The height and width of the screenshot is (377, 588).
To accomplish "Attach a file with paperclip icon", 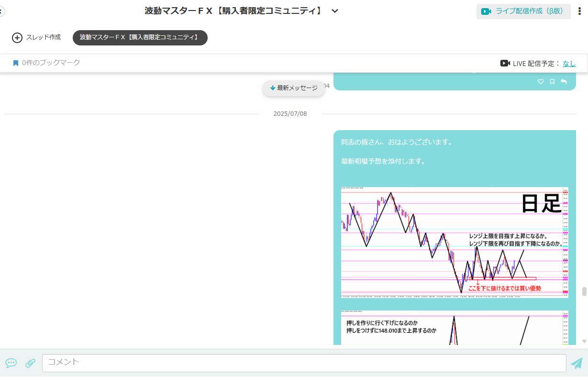I will tap(30, 364).
